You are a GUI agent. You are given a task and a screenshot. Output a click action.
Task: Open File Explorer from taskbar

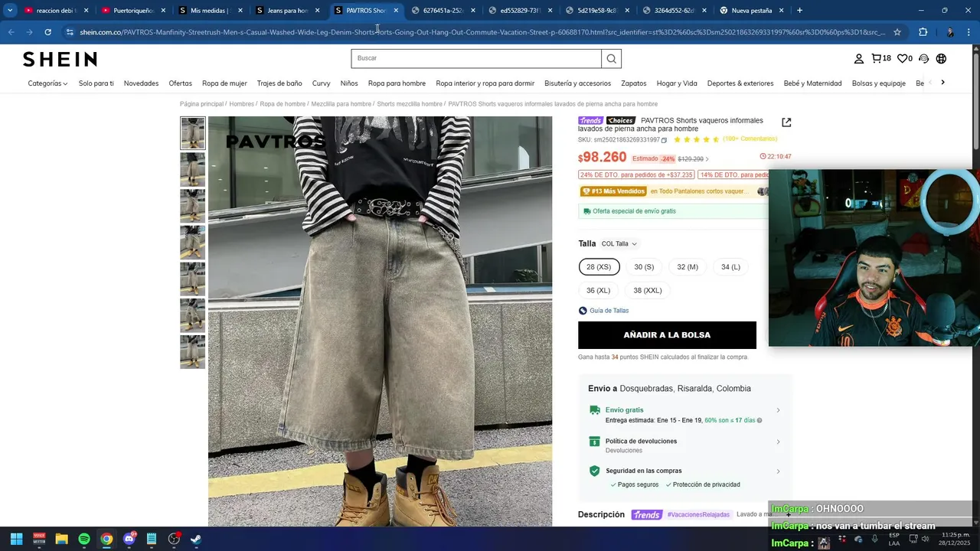[61, 539]
